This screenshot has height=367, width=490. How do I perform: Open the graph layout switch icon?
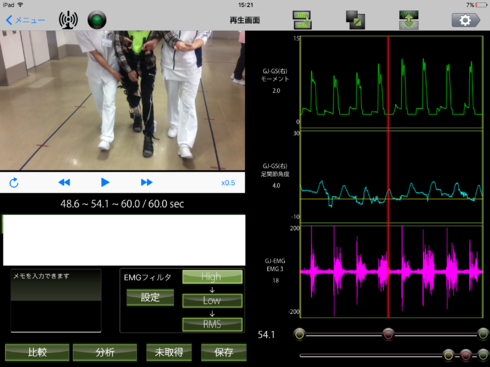coord(302,20)
